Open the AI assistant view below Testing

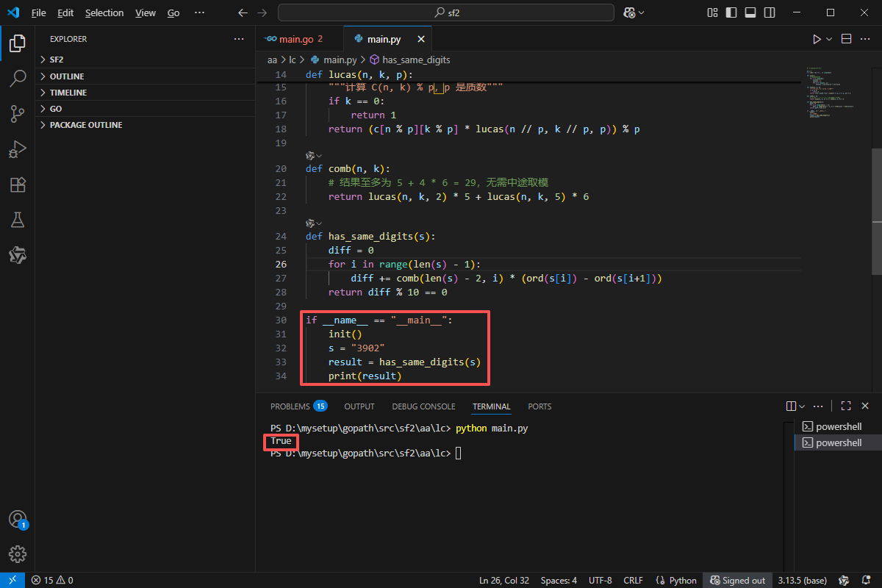point(18,255)
